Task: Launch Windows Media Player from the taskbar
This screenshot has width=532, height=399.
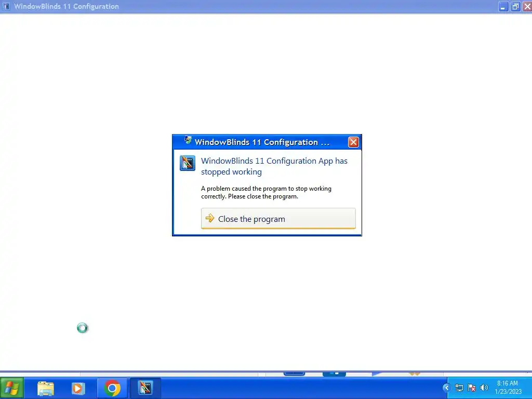Action: click(x=78, y=388)
